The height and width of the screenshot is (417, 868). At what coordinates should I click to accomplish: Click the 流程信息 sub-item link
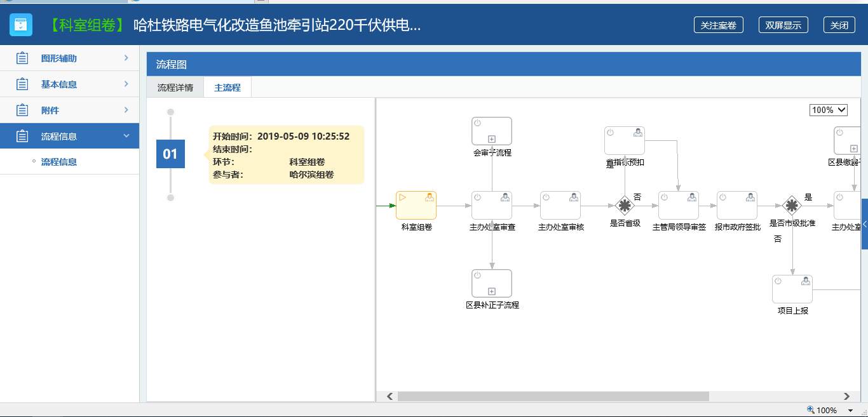tap(59, 162)
